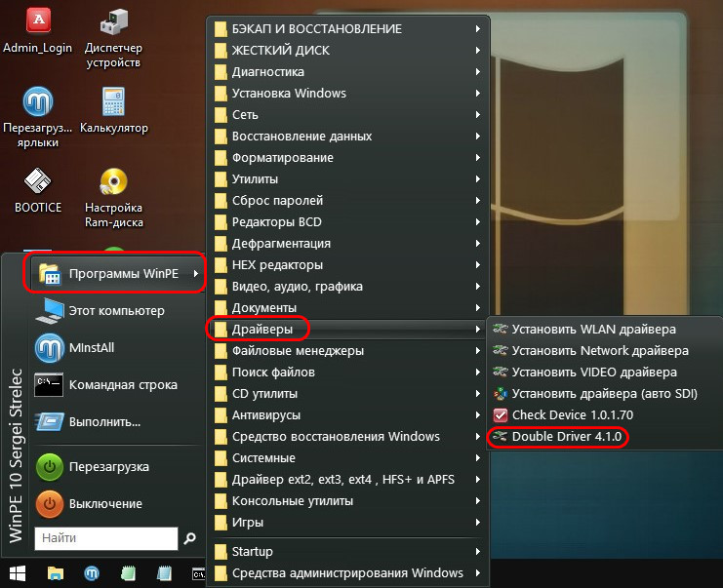Run Установить WLAN драйвера
Viewport: 723px width, 588px height.
click(x=605, y=329)
